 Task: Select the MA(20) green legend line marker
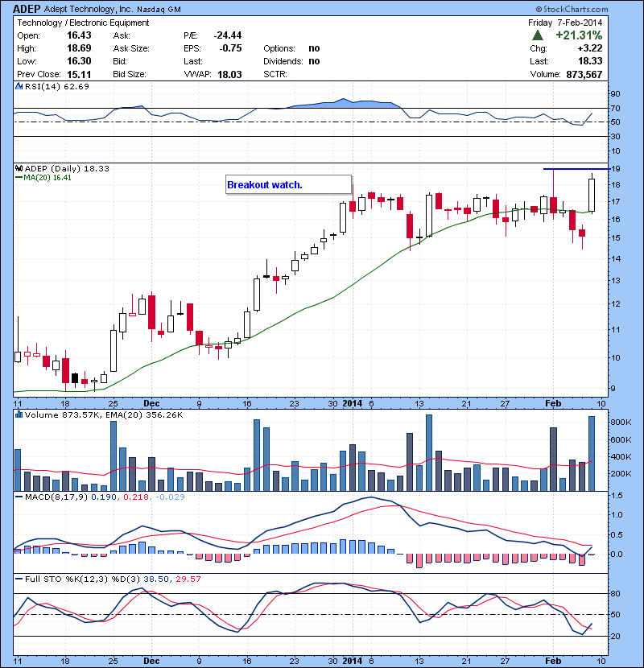[19, 178]
